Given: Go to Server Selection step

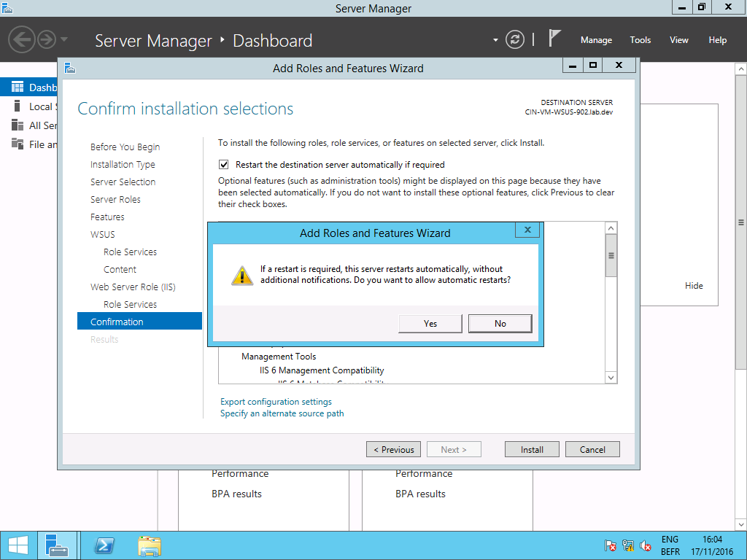Looking at the screenshot, I should click(x=123, y=182).
